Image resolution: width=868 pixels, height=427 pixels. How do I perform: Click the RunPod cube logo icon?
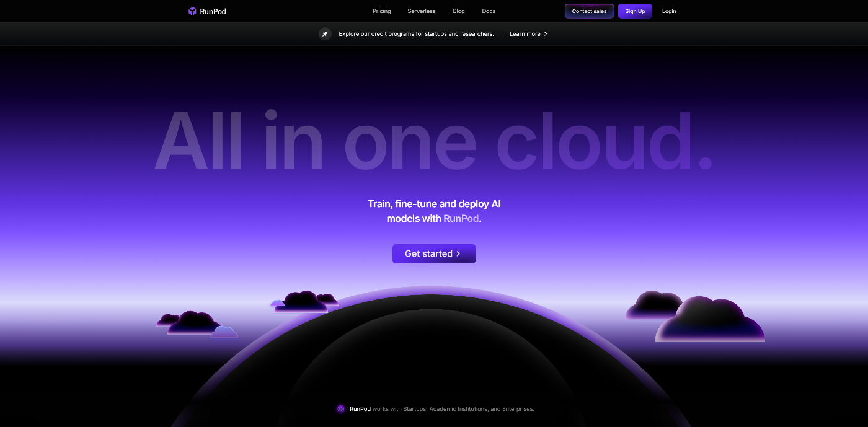coord(193,11)
